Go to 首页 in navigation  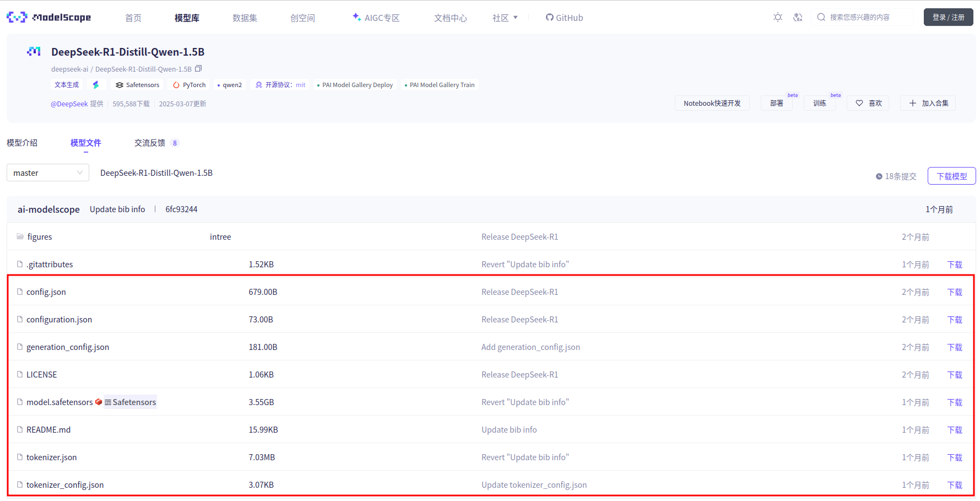(x=133, y=18)
